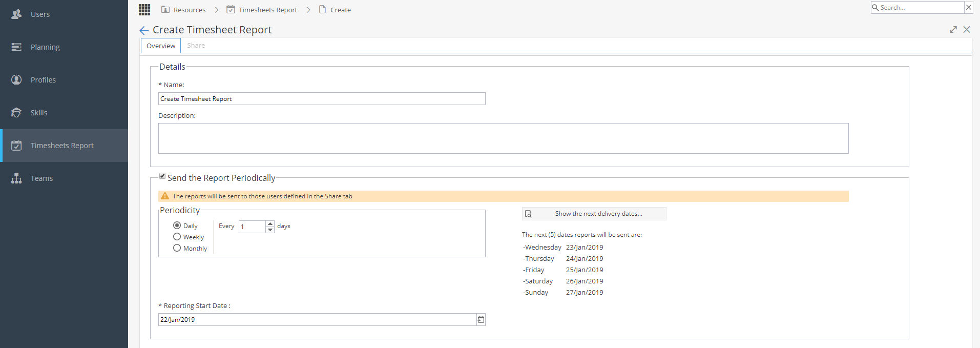
Task: Select the Weekly periodicity option
Action: pyautogui.click(x=177, y=237)
